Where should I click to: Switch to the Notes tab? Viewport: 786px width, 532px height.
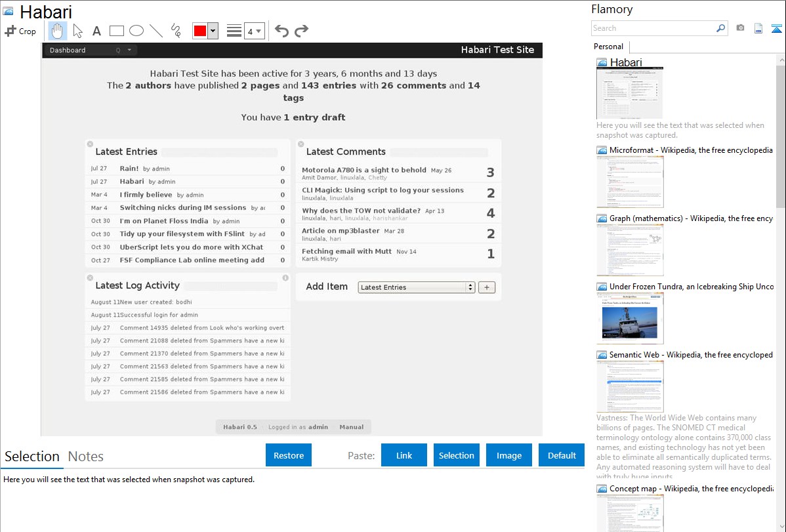[x=86, y=457]
